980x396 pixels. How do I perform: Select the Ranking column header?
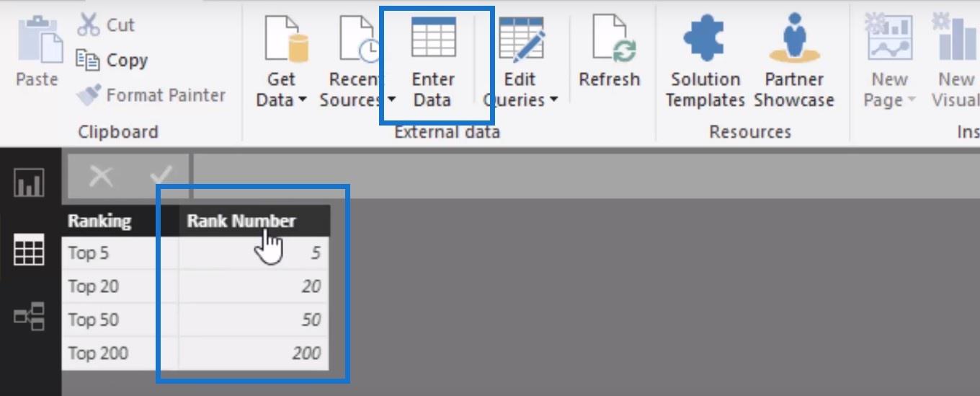click(120, 221)
